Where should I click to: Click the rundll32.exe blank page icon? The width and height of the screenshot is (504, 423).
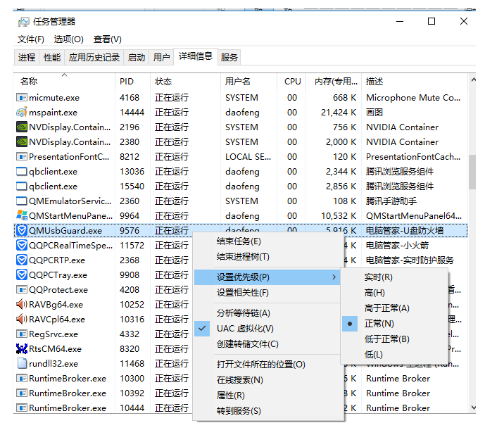pos(22,364)
